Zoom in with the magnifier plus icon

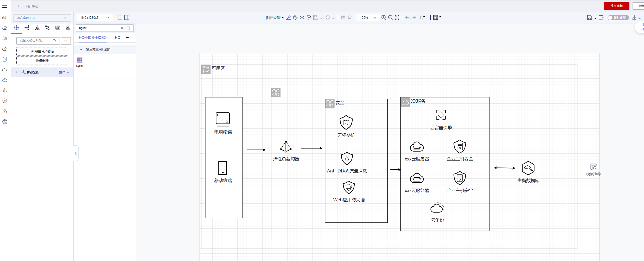click(x=384, y=17)
